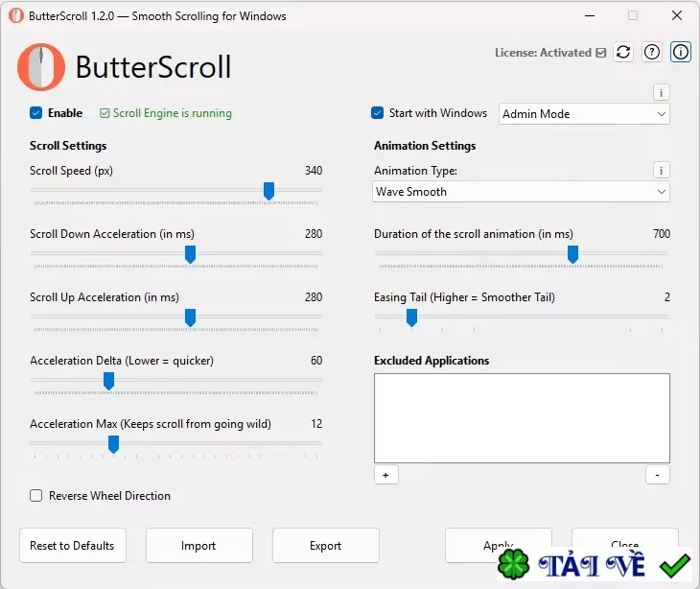Viewport: 700px width, 589px height.
Task: Open the help question mark icon
Action: 652,52
